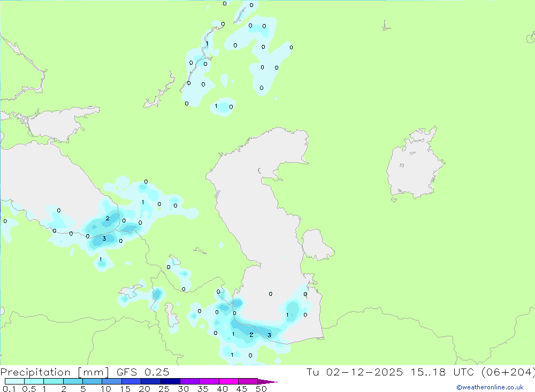535x392 pixels.
Task: Click the "0.1" legend scale value
Action: tap(9, 389)
